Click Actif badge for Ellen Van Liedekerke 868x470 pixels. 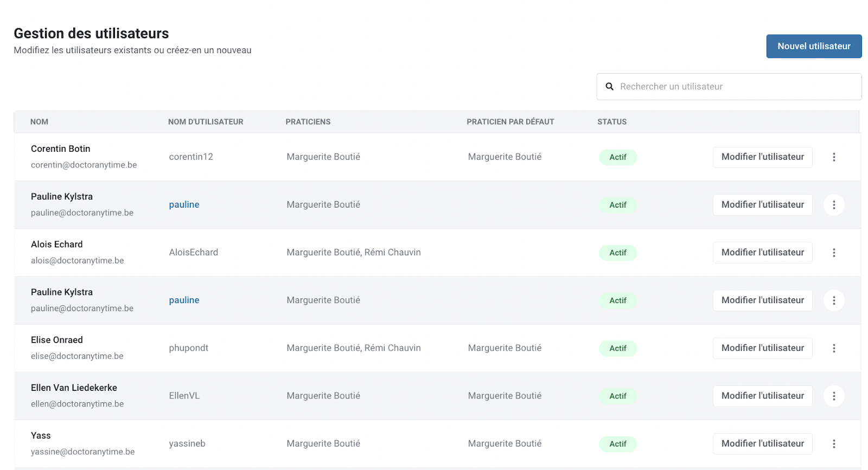coord(618,396)
